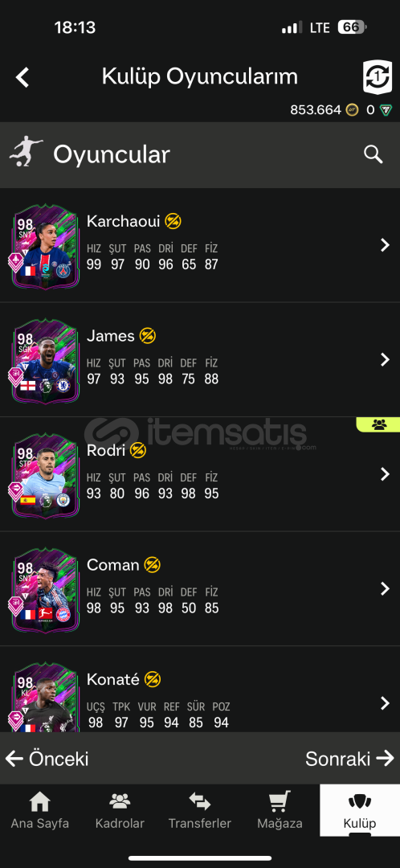Tap the untradeable icon beside James
This screenshot has height=868, width=400.
coord(148,335)
